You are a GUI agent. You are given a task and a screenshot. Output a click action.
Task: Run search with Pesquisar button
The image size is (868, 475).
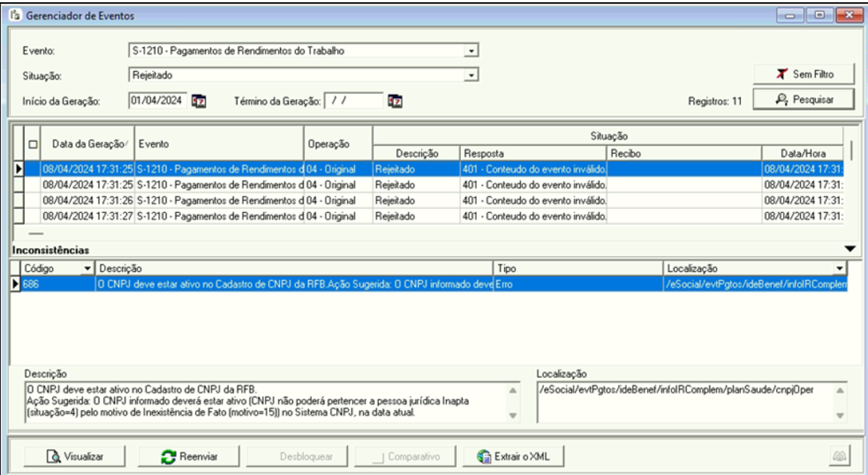tap(793, 98)
